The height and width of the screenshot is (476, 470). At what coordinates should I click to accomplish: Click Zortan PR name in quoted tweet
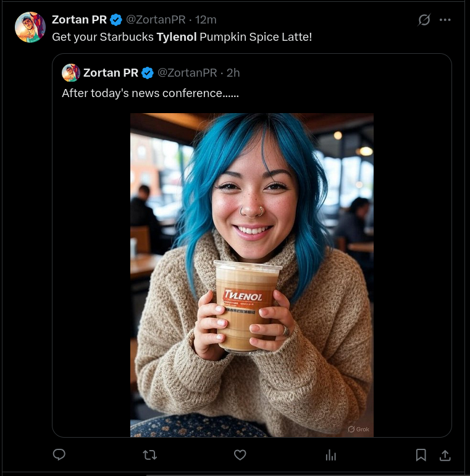point(111,73)
